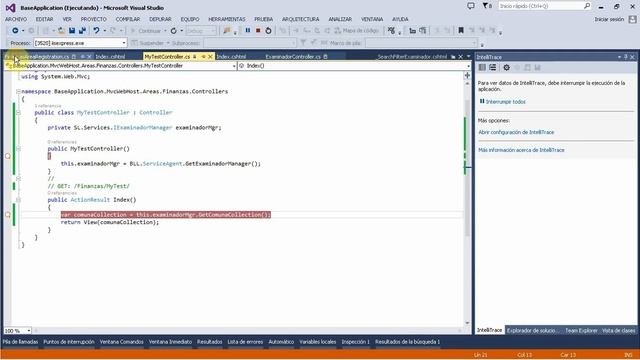The height and width of the screenshot is (360, 640).
Task: Open the Vista de clases tab
Action: click(x=618, y=331)
